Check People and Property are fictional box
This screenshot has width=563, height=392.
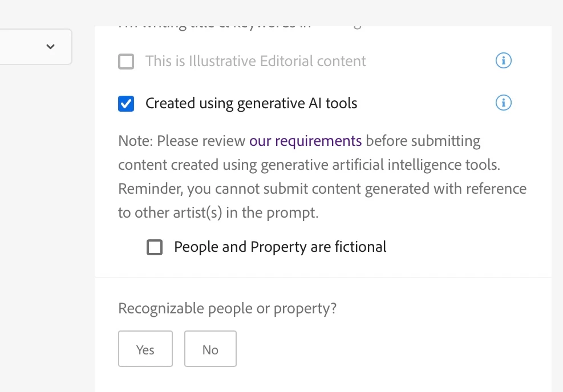click(155, 247)
